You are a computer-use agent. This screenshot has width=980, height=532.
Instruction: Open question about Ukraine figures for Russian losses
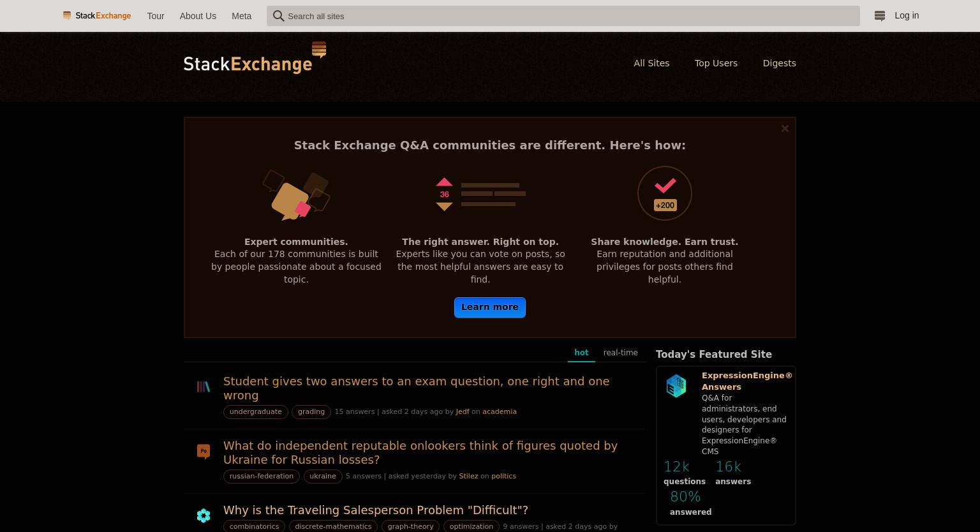click(x=420, y=452)
